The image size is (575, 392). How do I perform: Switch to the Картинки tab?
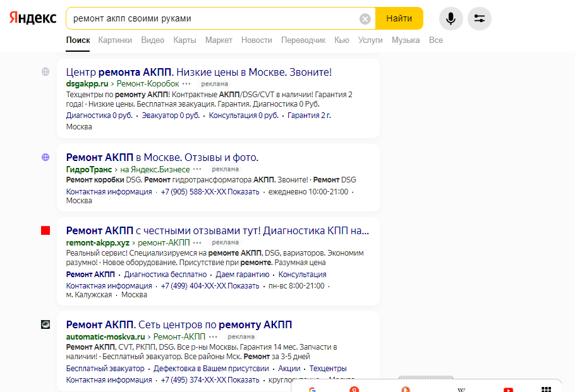[115, 40]
